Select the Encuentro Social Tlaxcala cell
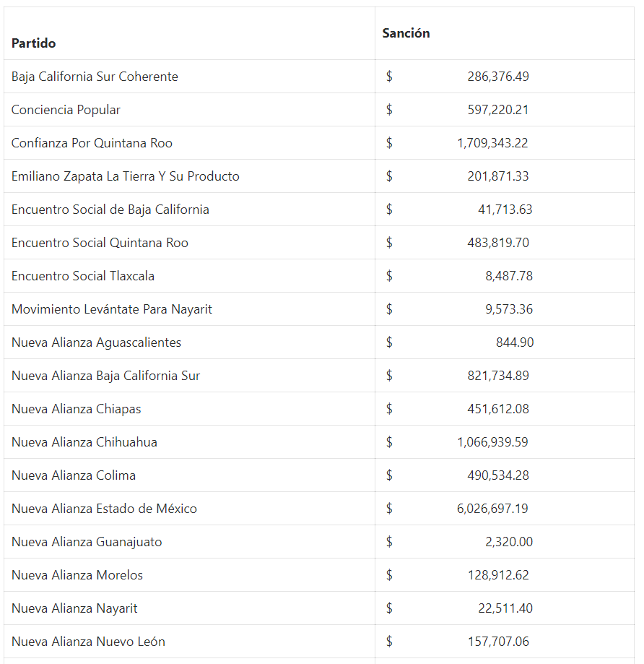 pos(83,276)
